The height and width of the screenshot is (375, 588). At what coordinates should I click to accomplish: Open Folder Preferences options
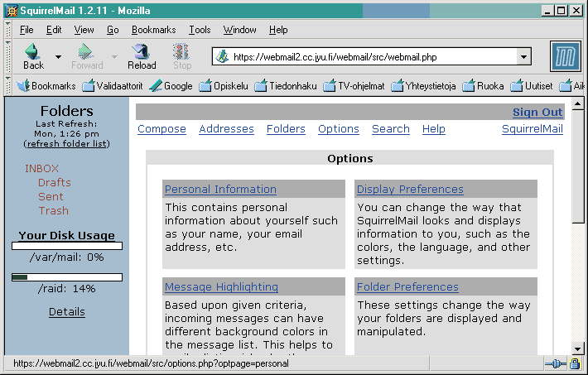tap(407, 286)
